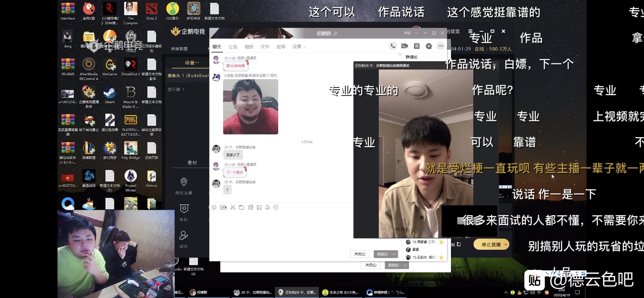Click the front window 发送(S) button
The width and height of the screenshot is (644, 298).
click(382, 254)
